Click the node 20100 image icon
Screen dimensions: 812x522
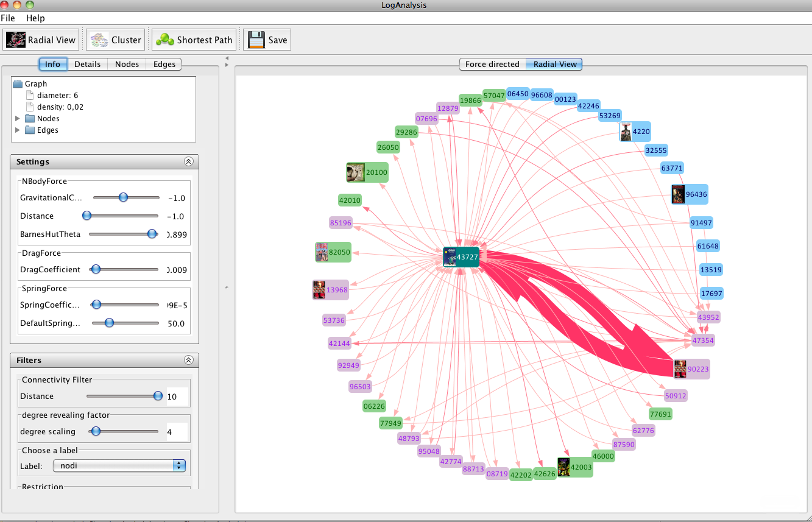[x=355, y=172]
